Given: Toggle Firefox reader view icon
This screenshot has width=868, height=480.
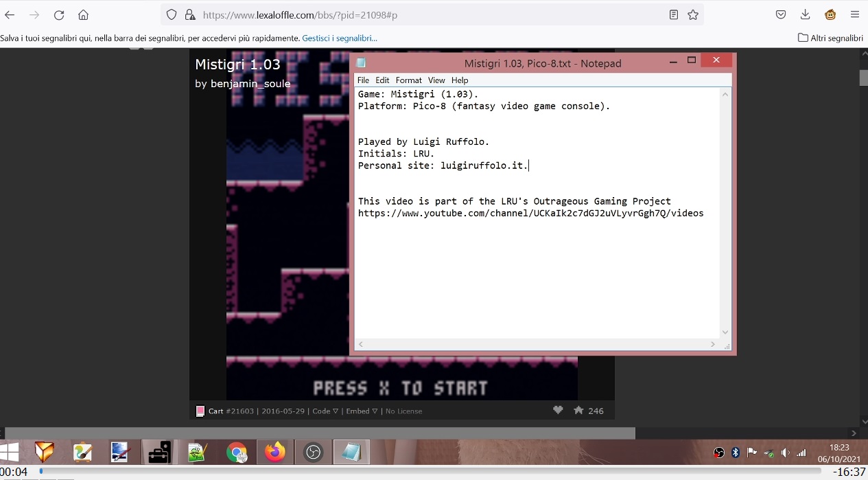Looking at the screenshot, I should pyautogui.click(x=674, y=14).
